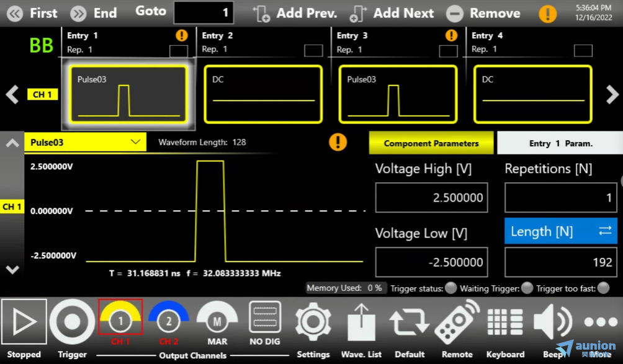Viewport: 623px width, 364px height.
Task: Click waveform editor warning icon
Action: click(338, 142)
